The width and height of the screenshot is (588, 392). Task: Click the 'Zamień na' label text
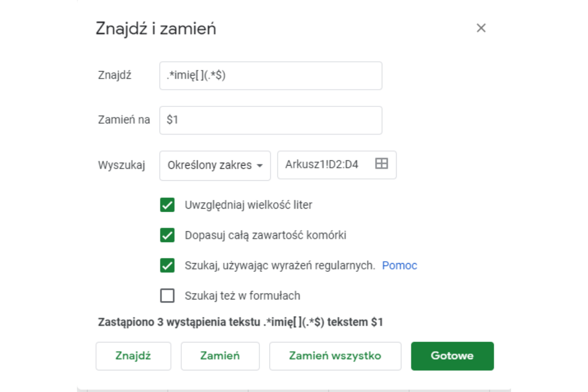click(124, 120)
